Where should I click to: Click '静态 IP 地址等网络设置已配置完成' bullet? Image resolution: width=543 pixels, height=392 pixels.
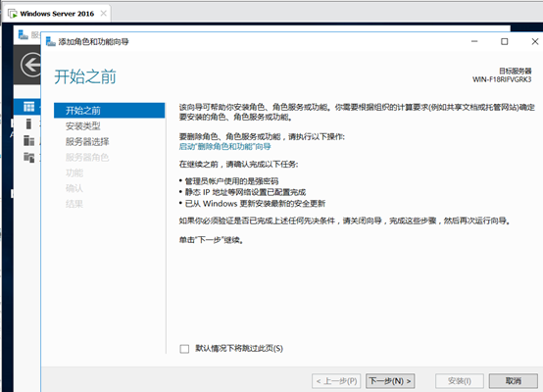tap(245, 192)
